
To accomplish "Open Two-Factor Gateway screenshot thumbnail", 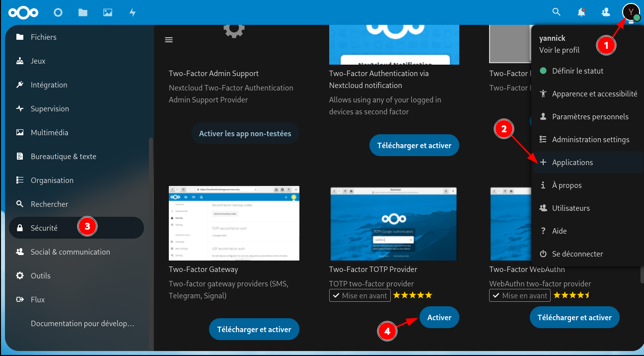I will 234,224.
